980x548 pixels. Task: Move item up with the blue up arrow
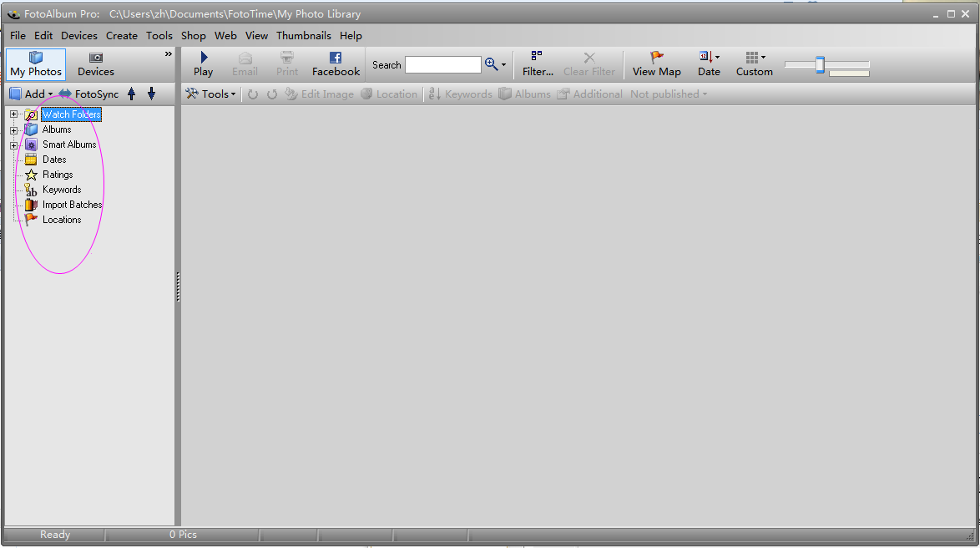point(131,94)
